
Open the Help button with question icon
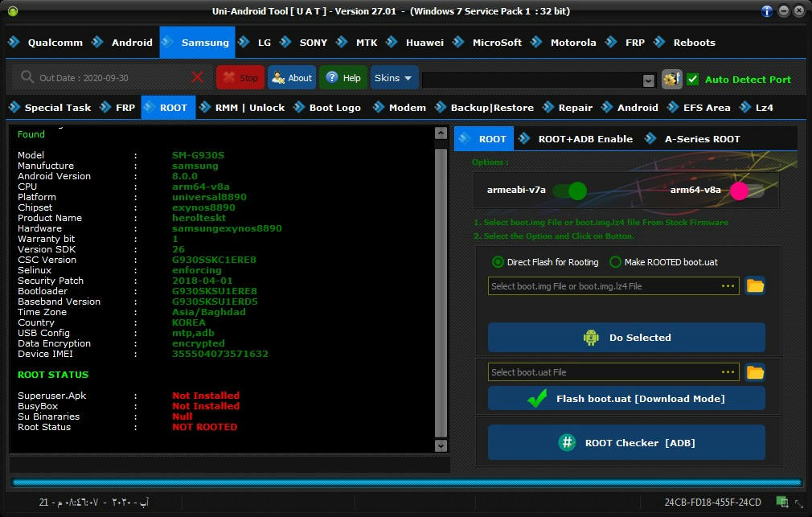click(343, 78)
